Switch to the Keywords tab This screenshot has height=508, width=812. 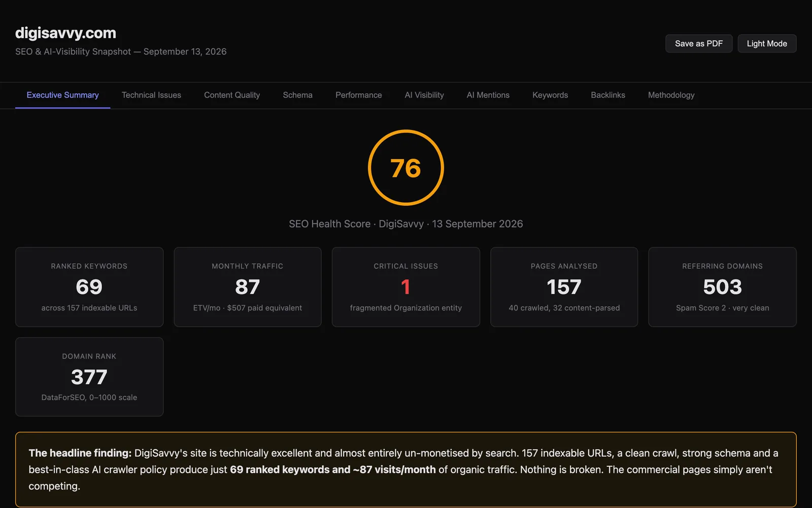pos(550,95)
